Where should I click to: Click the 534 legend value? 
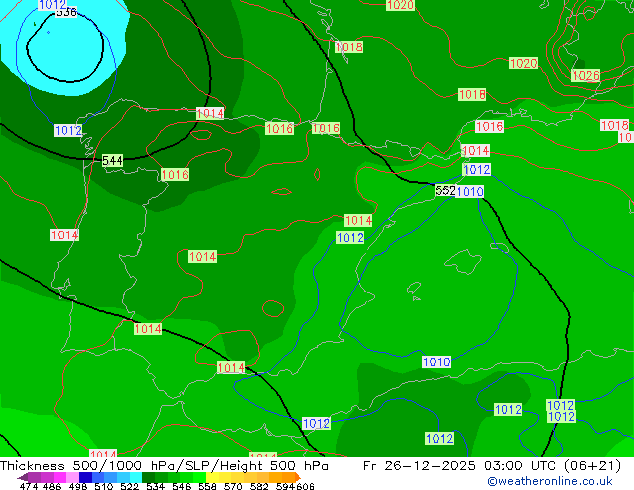155,486
